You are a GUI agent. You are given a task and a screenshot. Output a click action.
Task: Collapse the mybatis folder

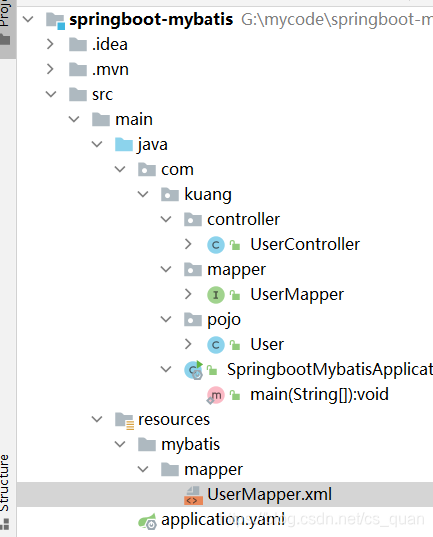point(120,444)
